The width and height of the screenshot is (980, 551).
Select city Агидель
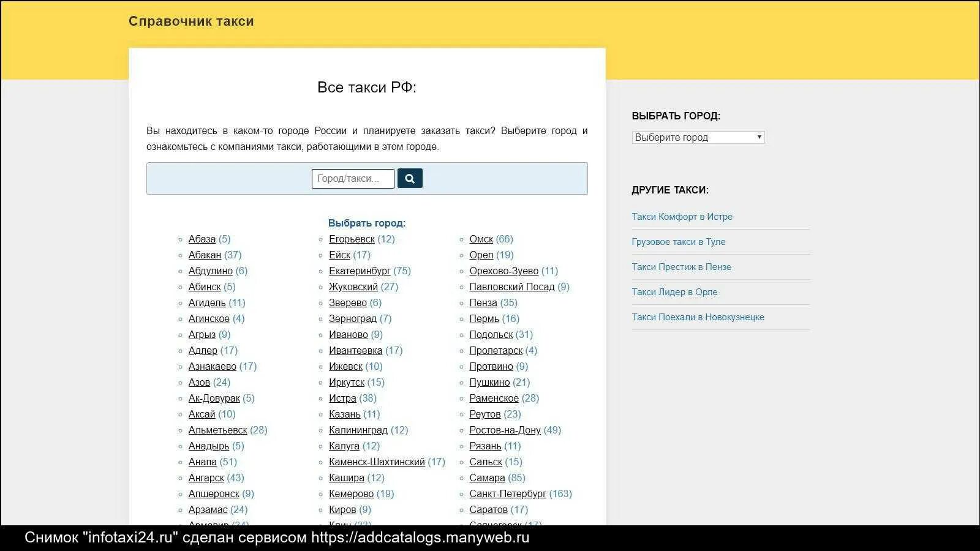point(207,303)
